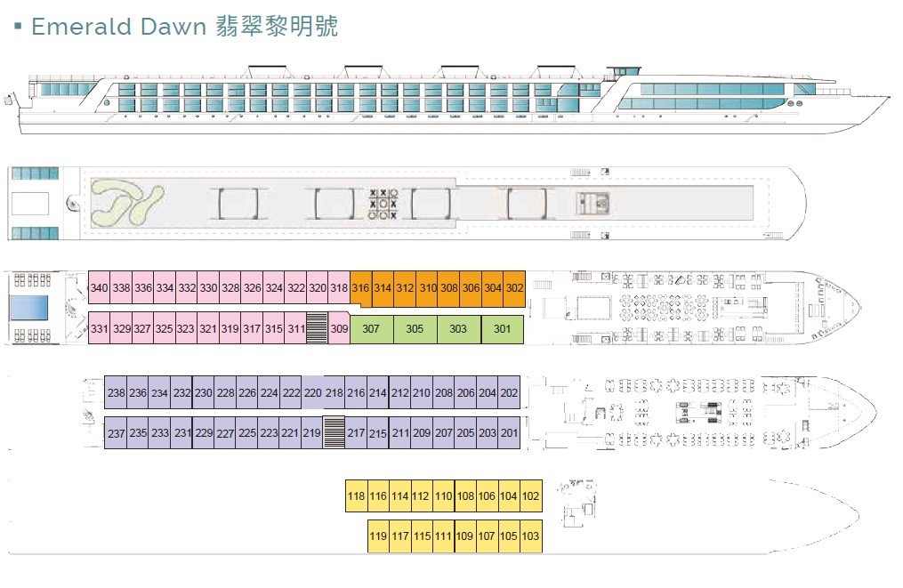
Task: Select yellow cabin 118
Action: pos(357,495)
